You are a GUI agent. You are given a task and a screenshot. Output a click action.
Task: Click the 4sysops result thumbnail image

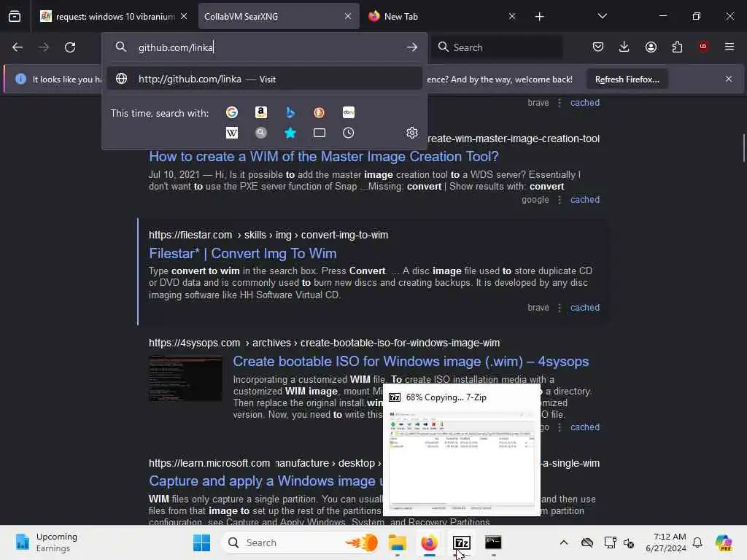click(185, 378)
